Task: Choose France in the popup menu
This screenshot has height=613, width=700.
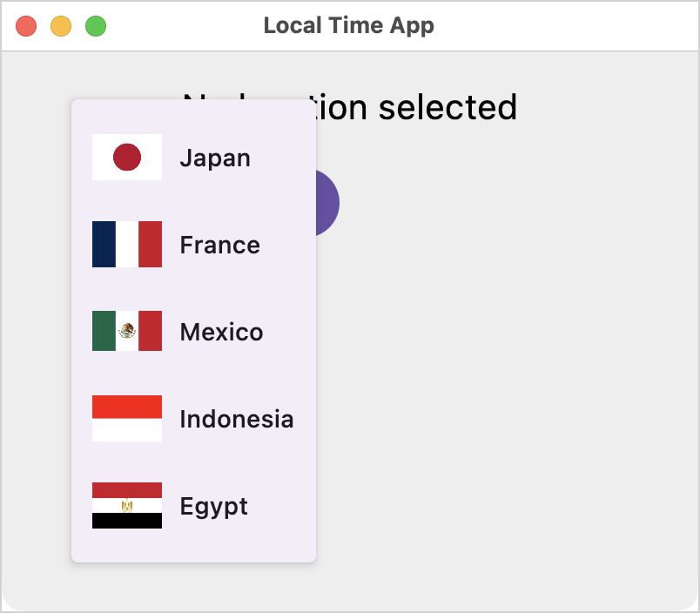Action: click(194, 244)
